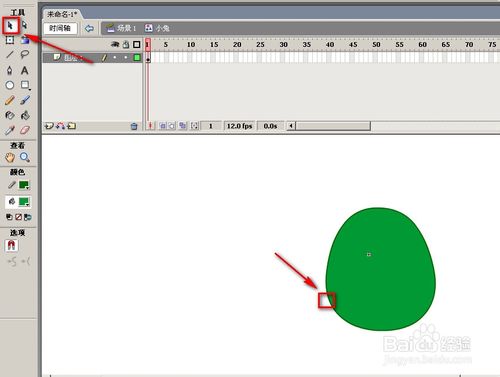Click the Add Motion Guide button
The width and height of the screenshot is (500, 377).
click(60, 126)
